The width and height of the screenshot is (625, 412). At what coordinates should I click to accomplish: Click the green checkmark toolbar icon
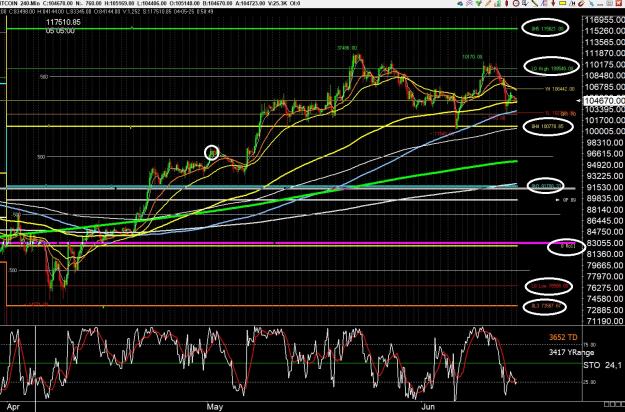[x=479, y=3]
